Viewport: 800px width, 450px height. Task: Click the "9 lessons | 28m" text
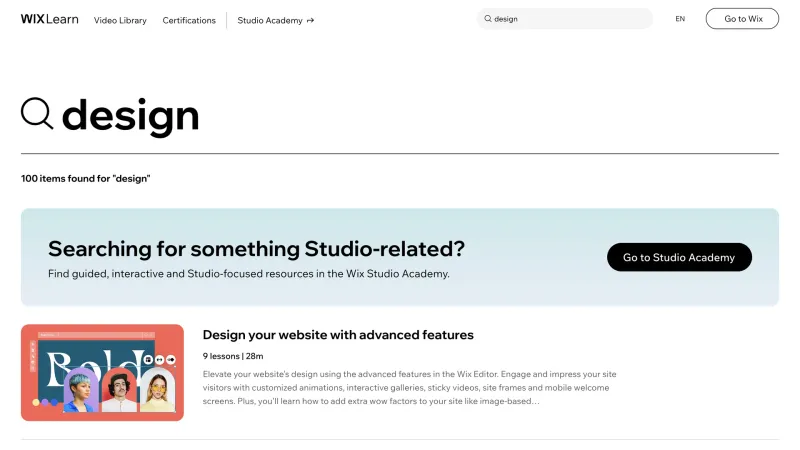coord(233,356)
